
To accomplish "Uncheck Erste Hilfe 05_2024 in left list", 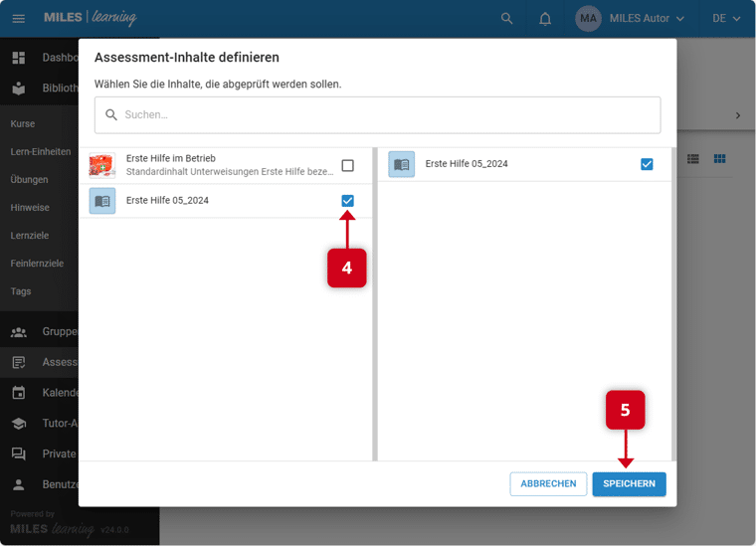I will [x=347, y=201].
